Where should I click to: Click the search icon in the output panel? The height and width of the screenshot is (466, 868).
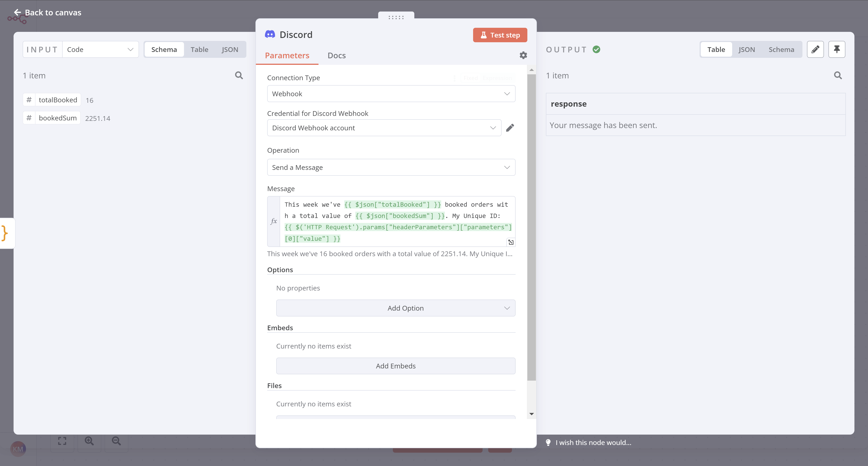pyautogui.click(x=838, y=75)
